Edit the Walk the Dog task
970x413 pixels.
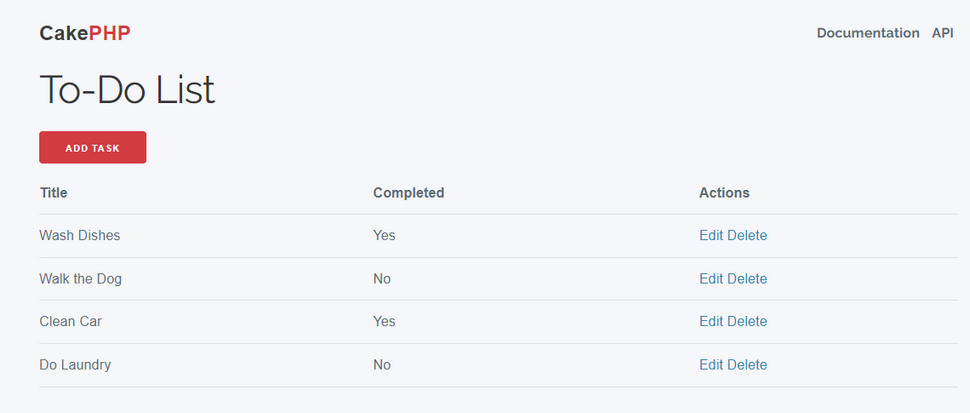point(711,279)
